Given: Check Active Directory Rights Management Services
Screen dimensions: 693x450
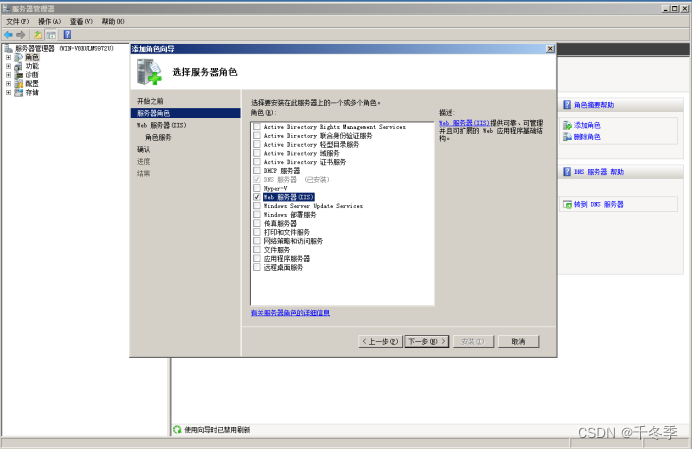Looking at the screenshot, I should [x=257, y=127].
